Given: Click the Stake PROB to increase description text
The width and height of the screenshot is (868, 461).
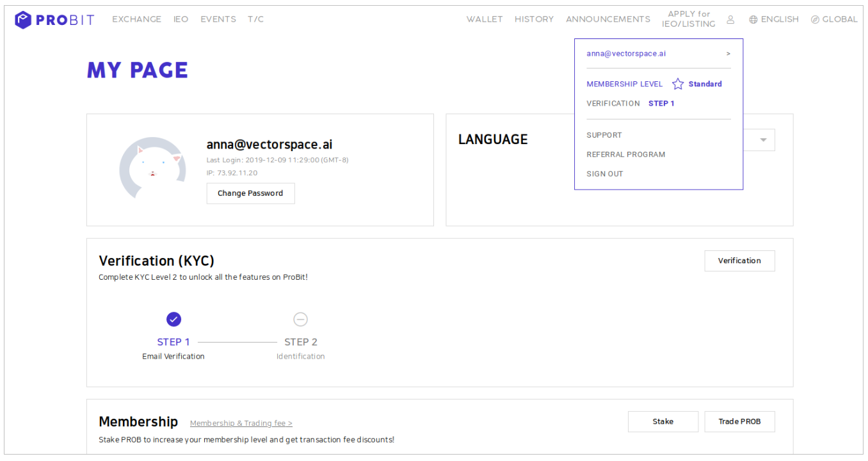Looking at the screenshot, I should [246, 440].
